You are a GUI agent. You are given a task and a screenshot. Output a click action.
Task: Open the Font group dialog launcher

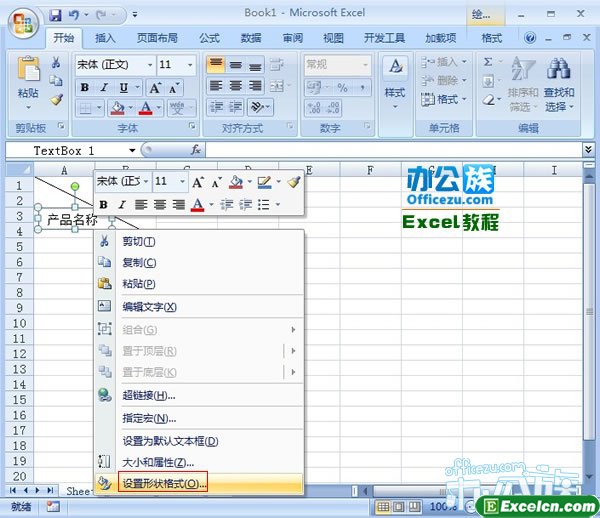[192, 125]
